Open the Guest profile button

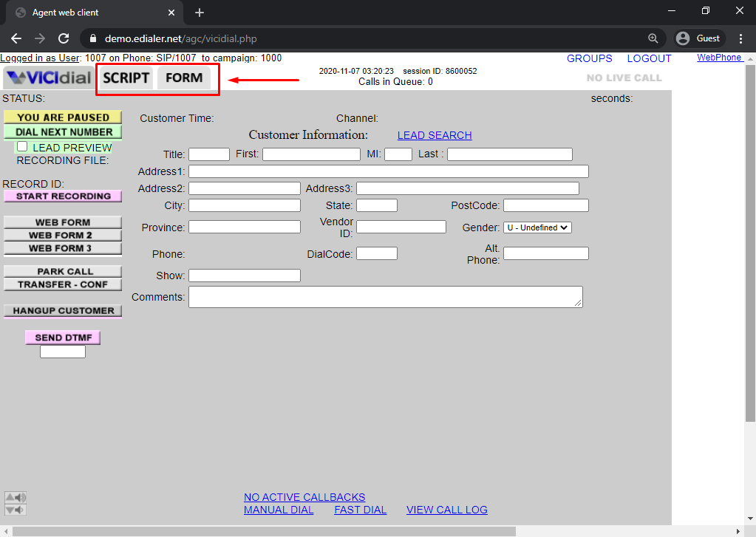coord(699,38)
